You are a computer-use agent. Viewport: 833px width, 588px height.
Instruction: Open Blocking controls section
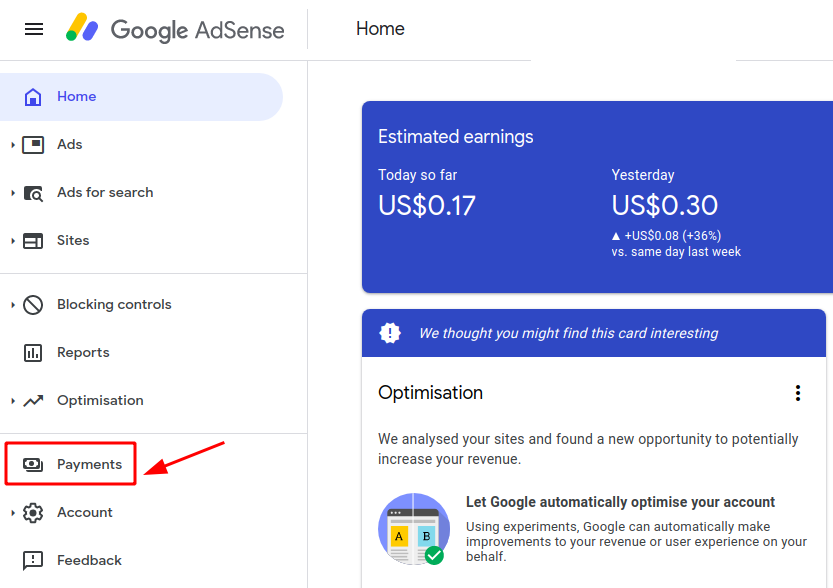pos(114,304)
